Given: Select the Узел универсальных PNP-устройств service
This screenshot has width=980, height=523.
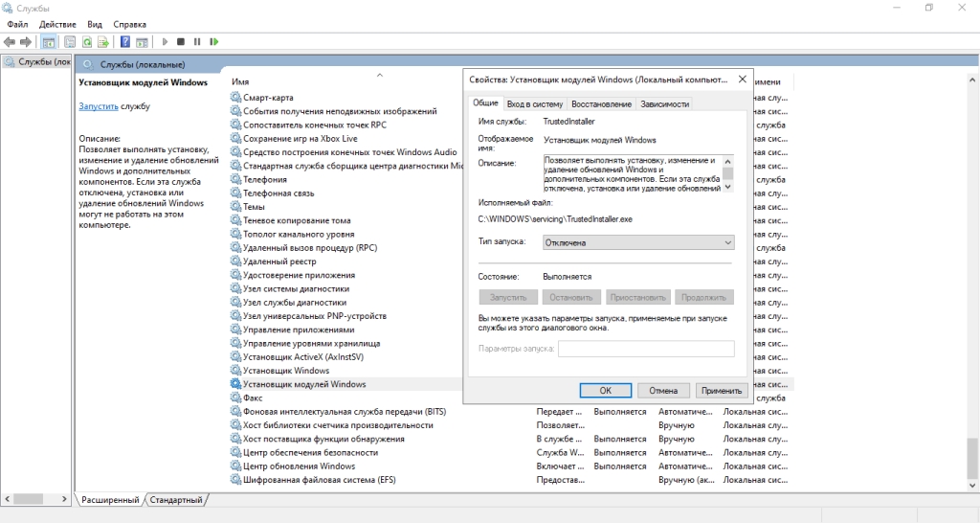Looking at the screenshot, I should 315,316.
